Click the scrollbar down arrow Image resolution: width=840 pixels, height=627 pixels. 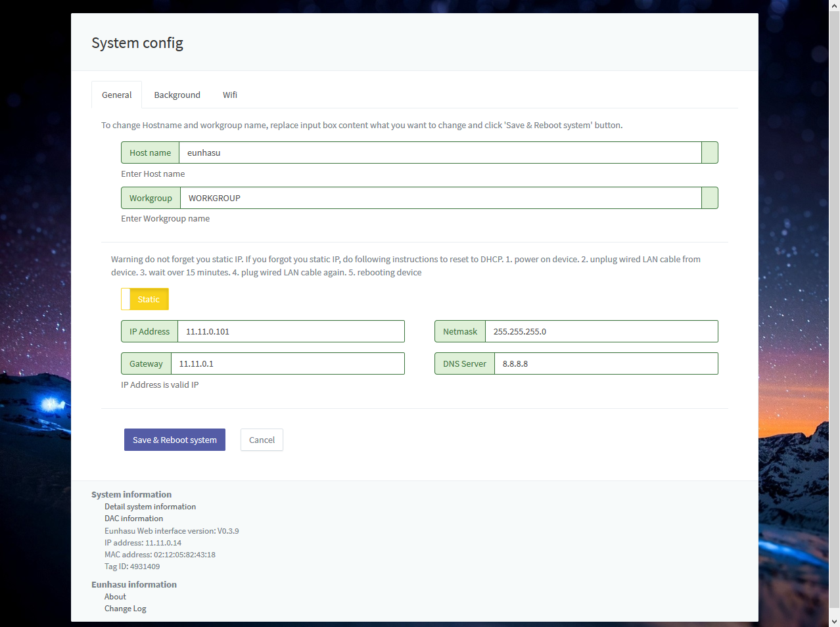(834, 621)
